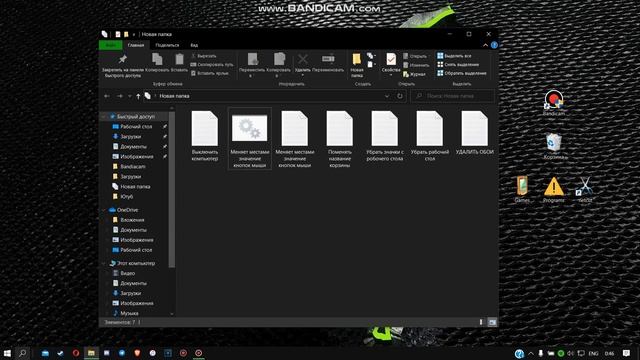Click the pin to Quick Access icon
The width and height of the screenshot is (640, 360).
122,59
